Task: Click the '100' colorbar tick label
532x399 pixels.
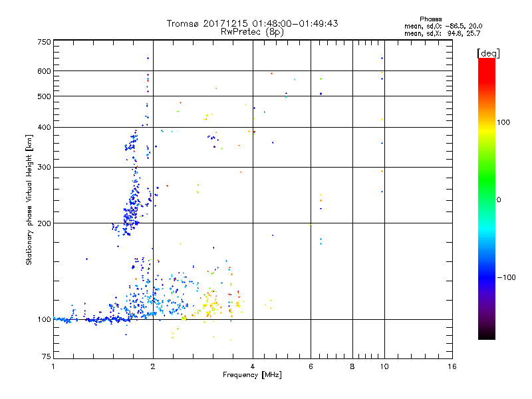Action: (503, 122)
